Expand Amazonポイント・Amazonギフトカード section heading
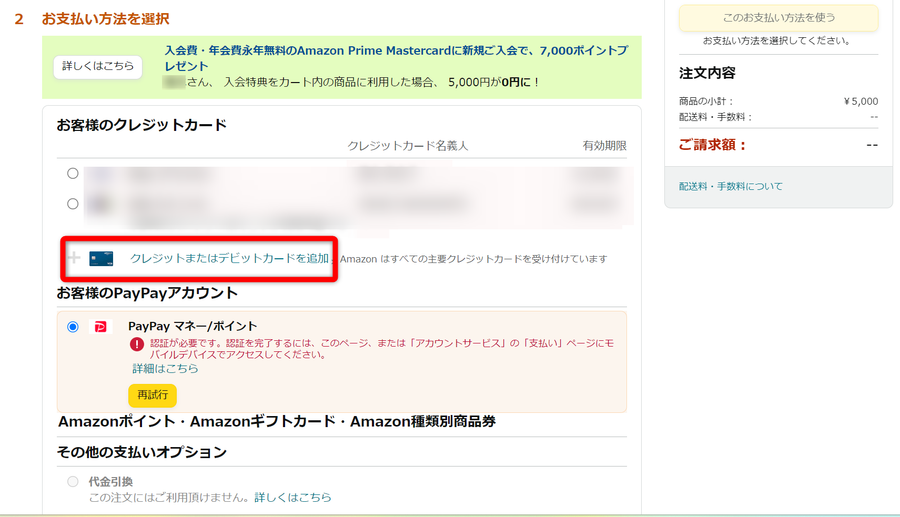Screen dimensions: 900x517 point(277,422)
